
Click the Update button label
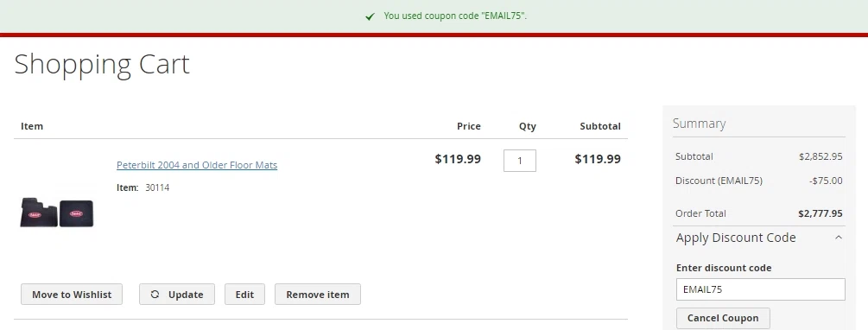click(186, 295)
